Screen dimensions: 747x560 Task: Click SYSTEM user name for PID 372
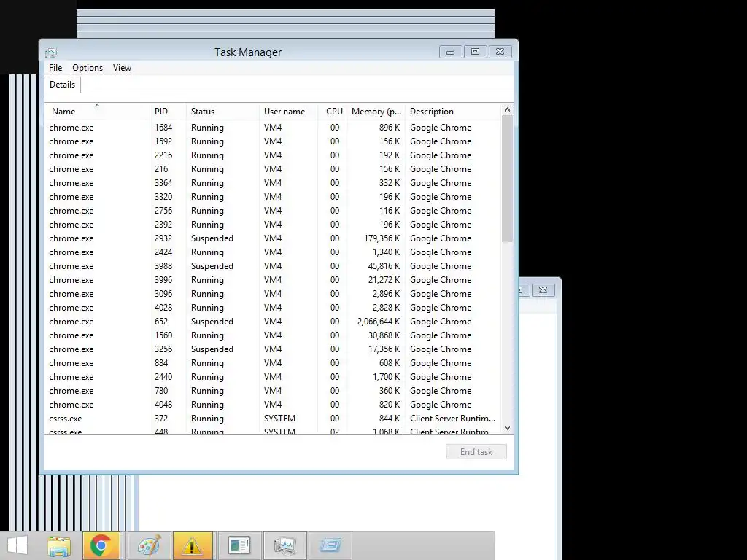[279, 418]
